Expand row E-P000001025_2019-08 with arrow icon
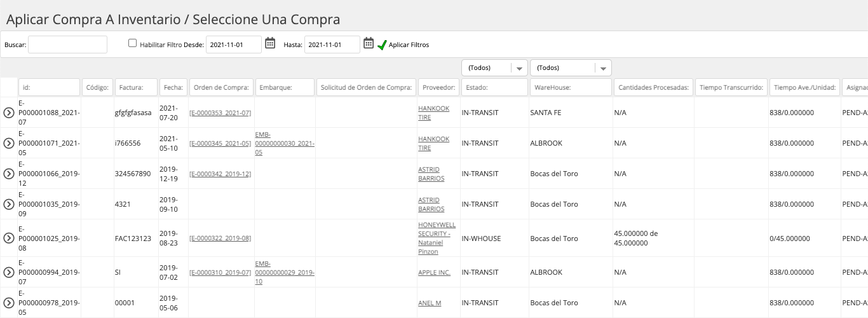 [9, 238]
